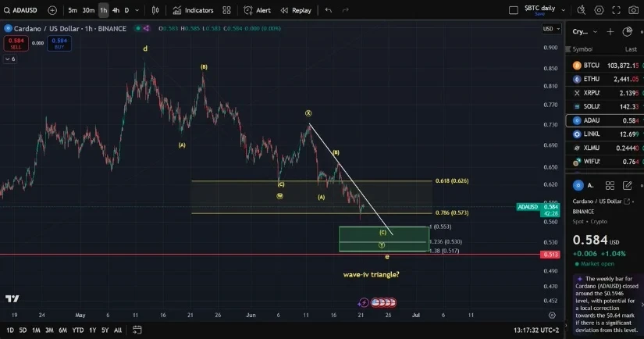Select LINKU row in watchlist
The image size is (644, 339).
[605, 134]
